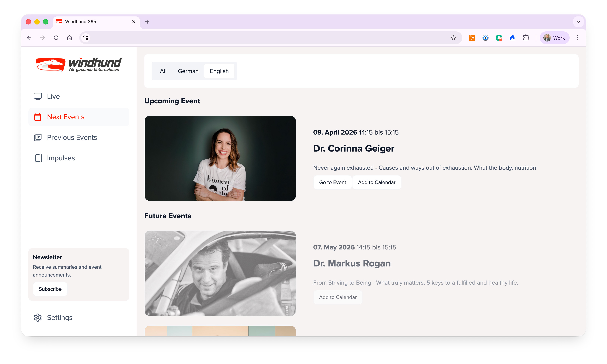Select the English language filter
The image size is (607, 364).
(x=219, y=71)
